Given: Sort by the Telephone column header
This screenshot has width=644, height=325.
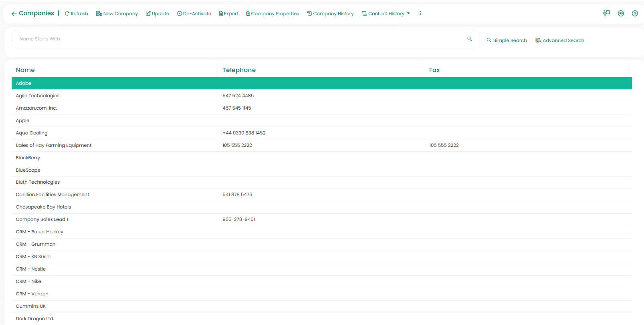Looking at the screenshot, I should pyautogui.click(x=239, y=70).
